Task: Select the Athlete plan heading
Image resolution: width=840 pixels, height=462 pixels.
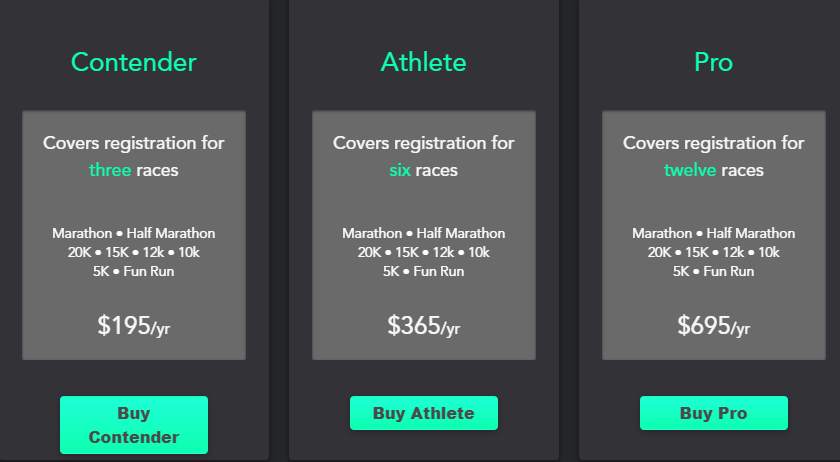Action: (x=424, y=62)
